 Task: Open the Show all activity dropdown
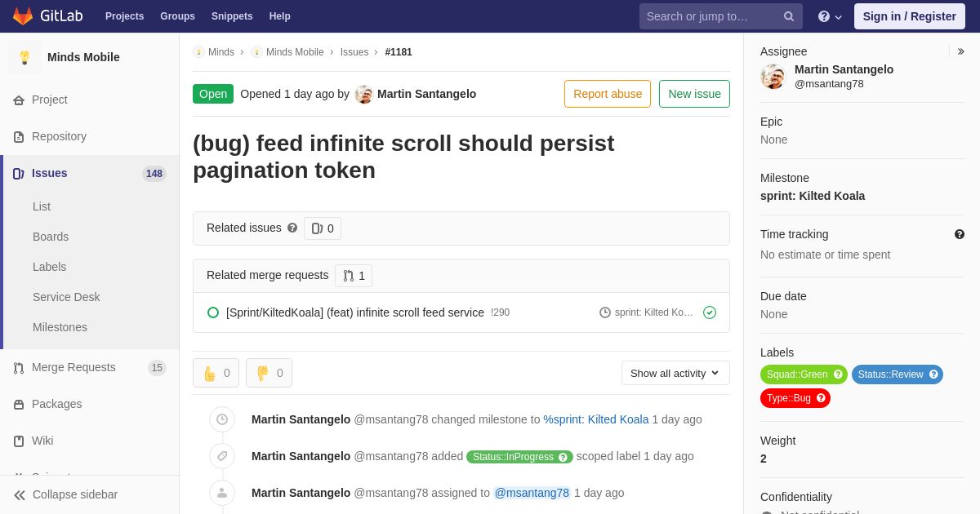pos(675,373)
